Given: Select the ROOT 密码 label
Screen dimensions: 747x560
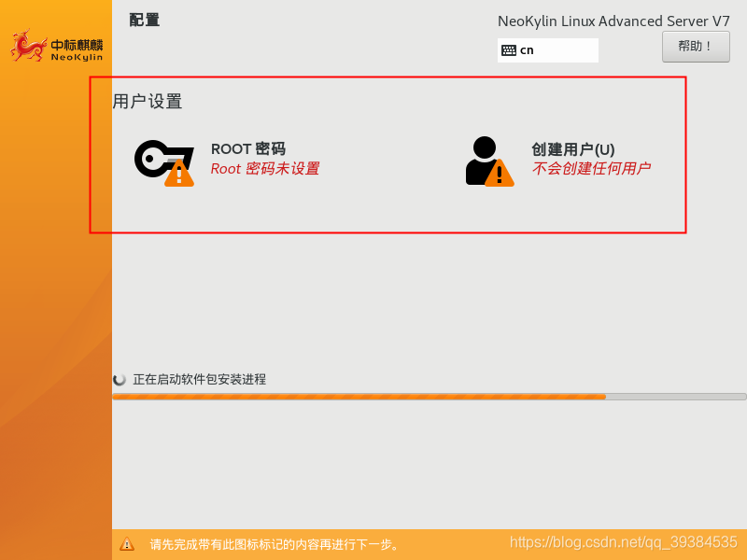Looking at the screenshot, I should (248, 149).
